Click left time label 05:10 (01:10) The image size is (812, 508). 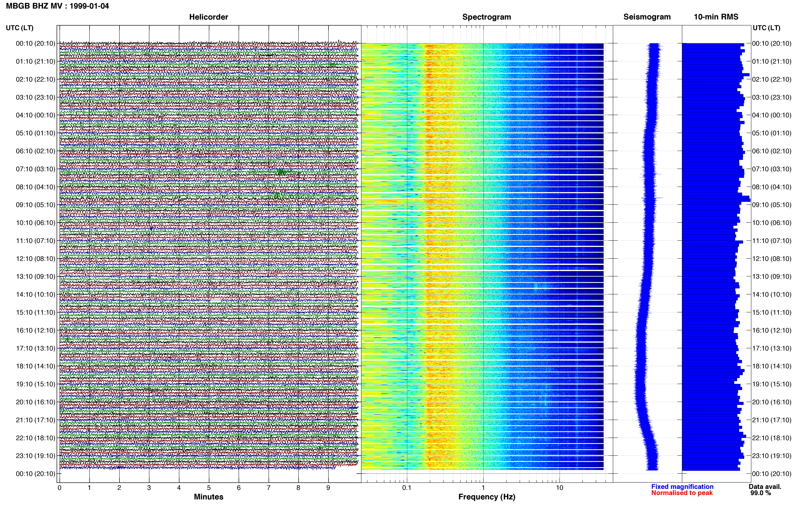pos(36,133)
